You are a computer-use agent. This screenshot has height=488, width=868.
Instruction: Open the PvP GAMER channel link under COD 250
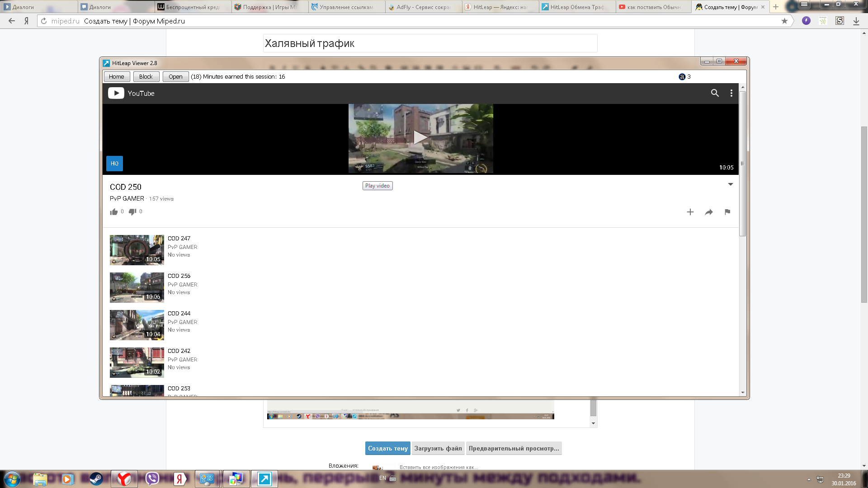(x=127, y=199)
